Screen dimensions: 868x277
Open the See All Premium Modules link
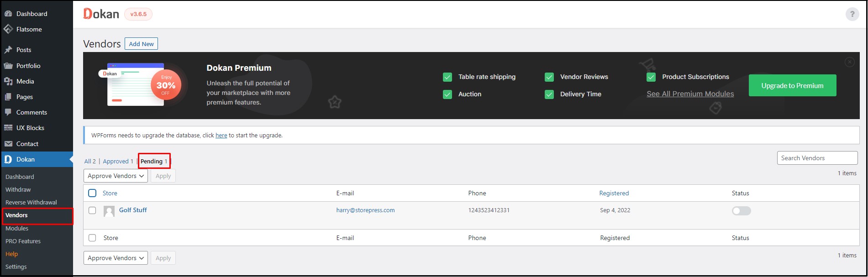(690, 94)
